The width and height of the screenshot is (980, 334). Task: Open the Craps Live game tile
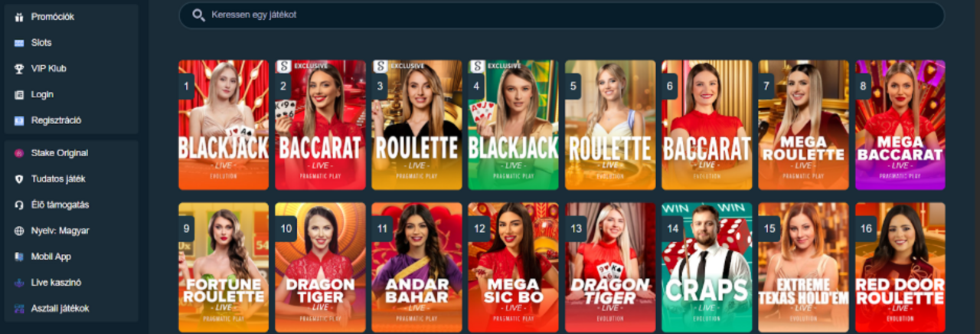(707, 267)
